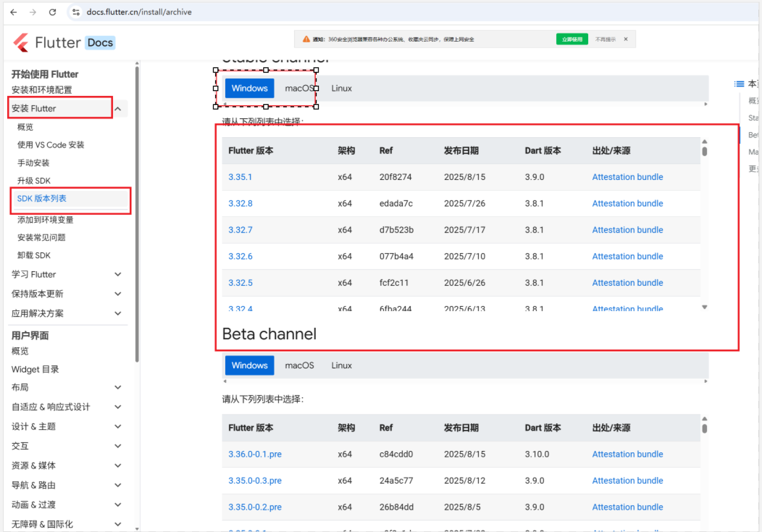Open 安装和环境配置 in sidebar

(x=42, y=90)
